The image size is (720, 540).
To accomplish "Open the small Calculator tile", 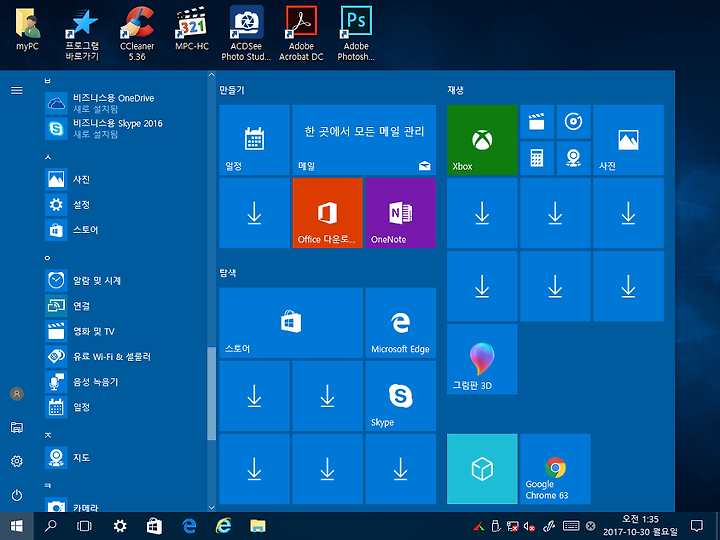I will (x=537, y=158).
